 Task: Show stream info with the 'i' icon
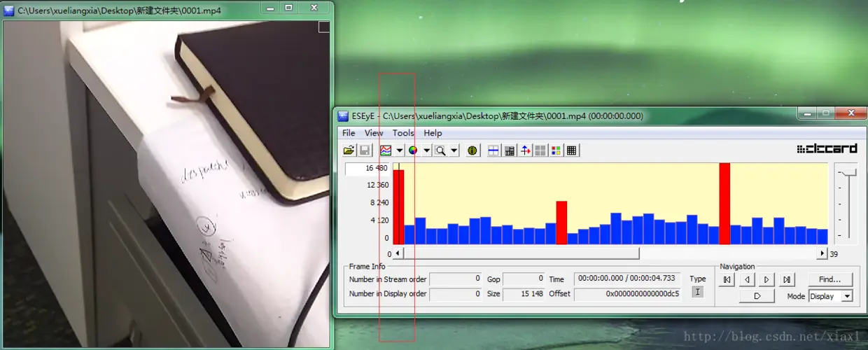coord(473,150)
